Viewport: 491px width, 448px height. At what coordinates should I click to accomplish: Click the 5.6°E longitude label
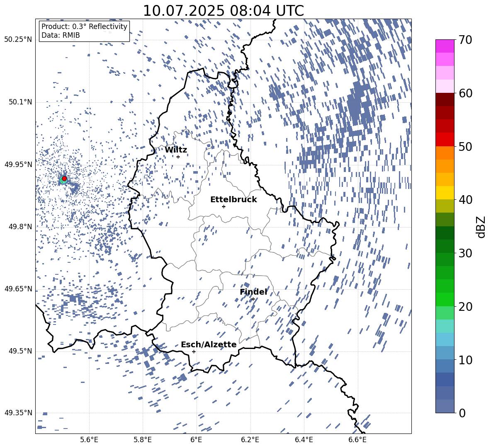(89, 440)
